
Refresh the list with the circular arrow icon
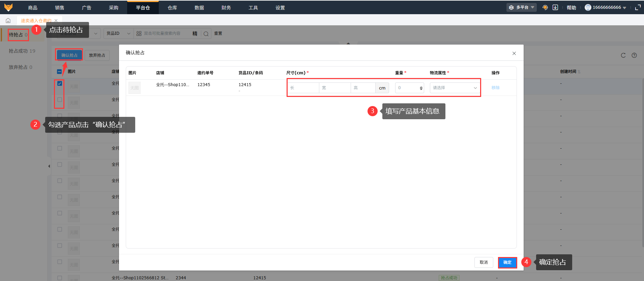623,55
